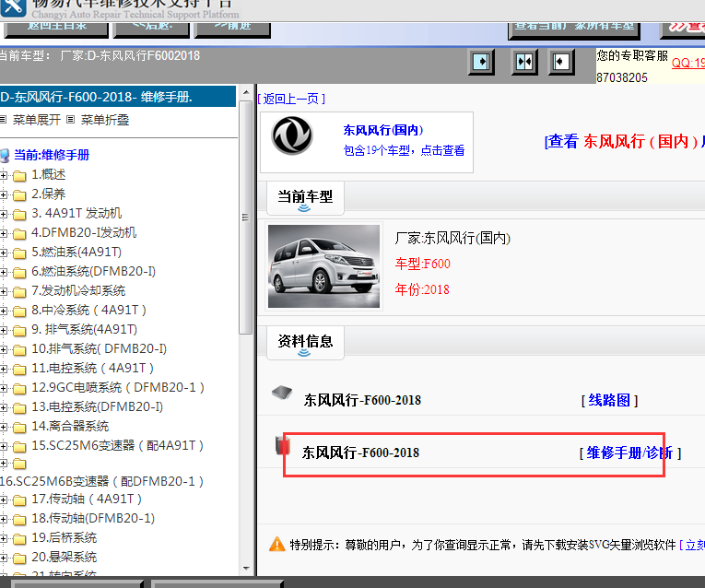
Task: Expand the 9. 排气系统(4A91T) node
Action: 4,330
